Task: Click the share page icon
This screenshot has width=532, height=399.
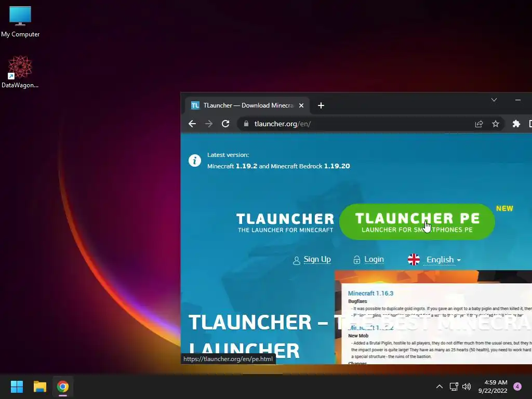Action: click(x=478, y=124)
